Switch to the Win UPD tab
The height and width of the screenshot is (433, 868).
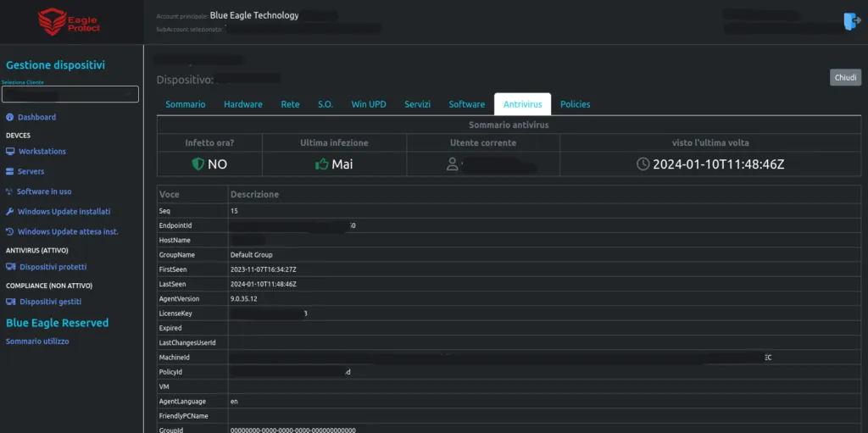pyautogui.click(x=369, y=104)
